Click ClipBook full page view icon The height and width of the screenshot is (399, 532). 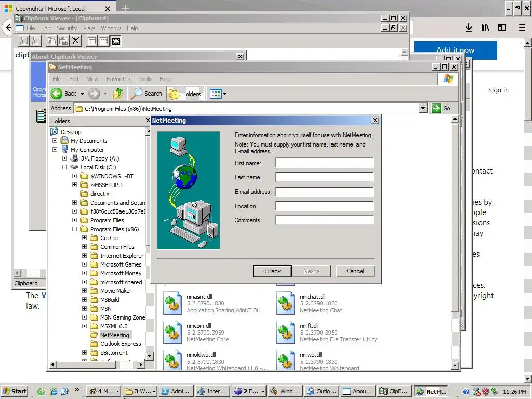click(116, 41)
